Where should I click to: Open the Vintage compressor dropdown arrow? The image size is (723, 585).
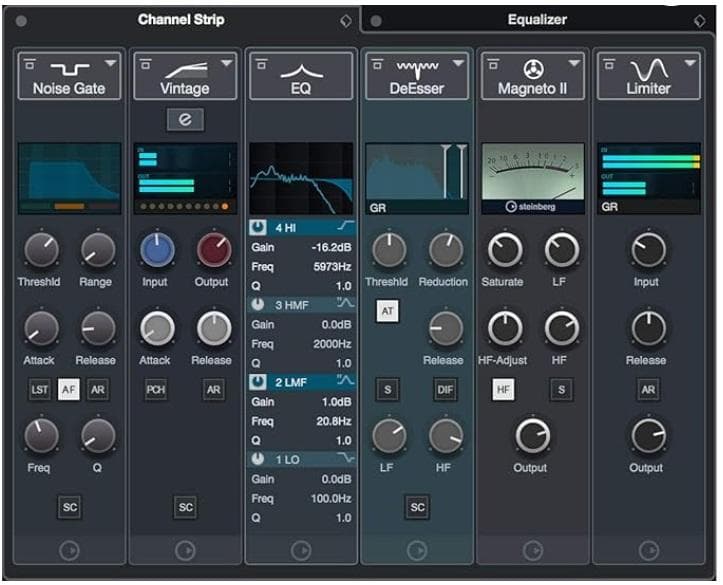click(226, 63)
